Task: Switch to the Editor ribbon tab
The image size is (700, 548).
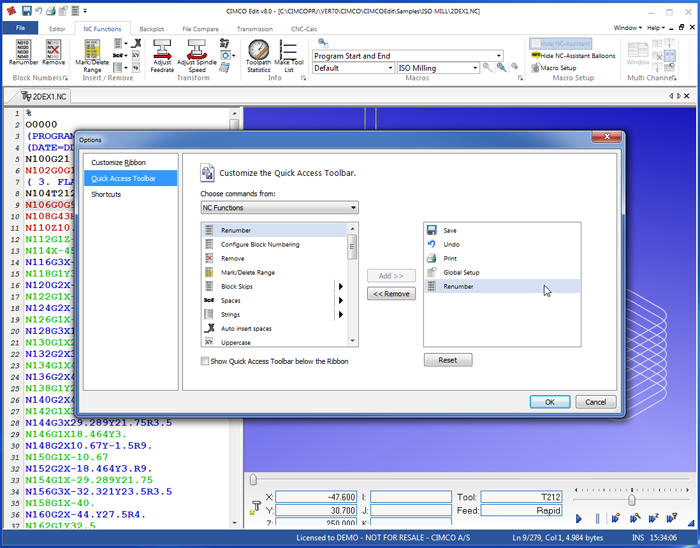Action: 57,29
